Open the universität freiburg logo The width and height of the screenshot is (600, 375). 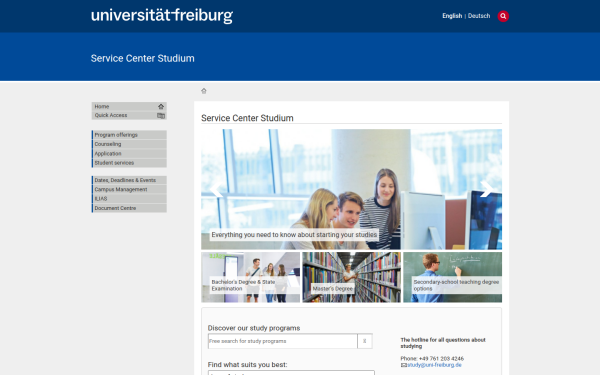pyautogui.click(x=162, y=16)
